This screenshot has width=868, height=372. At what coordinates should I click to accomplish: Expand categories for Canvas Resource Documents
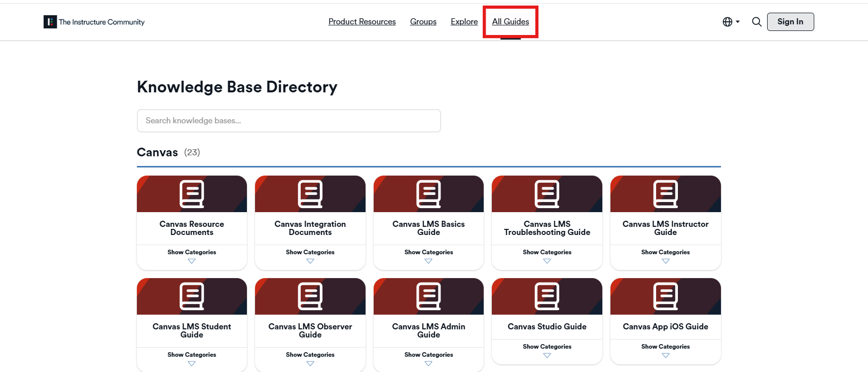pyautogui.click(x=192, y=256)
